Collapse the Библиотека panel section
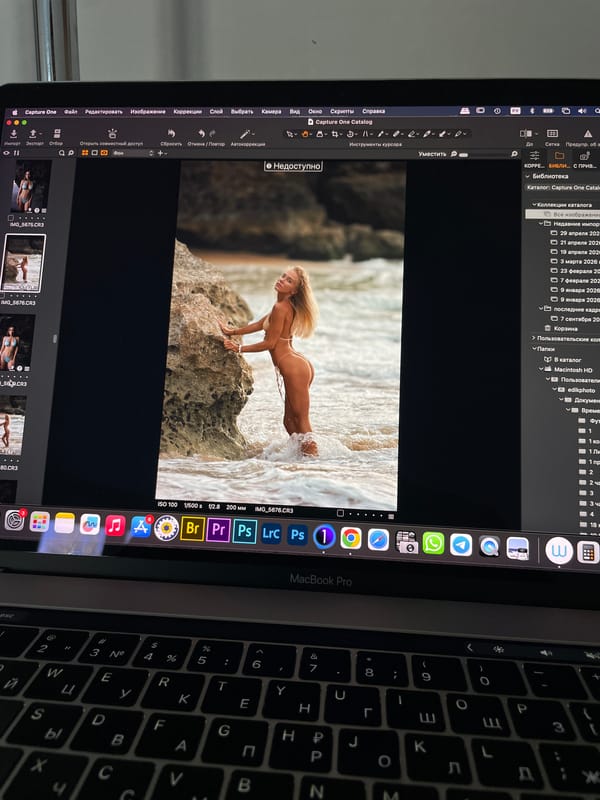The height and width of the screenshot is (800, 600). pos(528,176)
